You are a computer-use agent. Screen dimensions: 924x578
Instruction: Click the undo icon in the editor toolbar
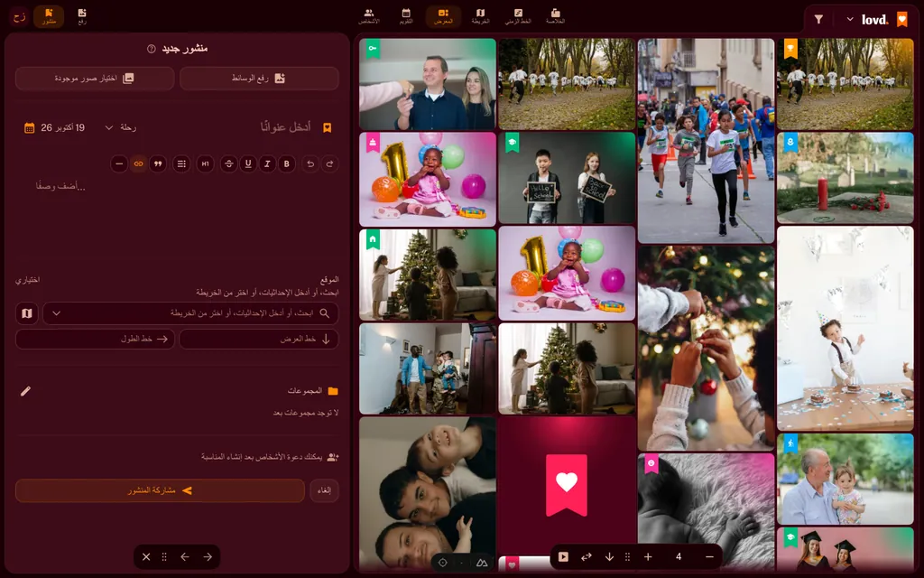tap(310, 164)
